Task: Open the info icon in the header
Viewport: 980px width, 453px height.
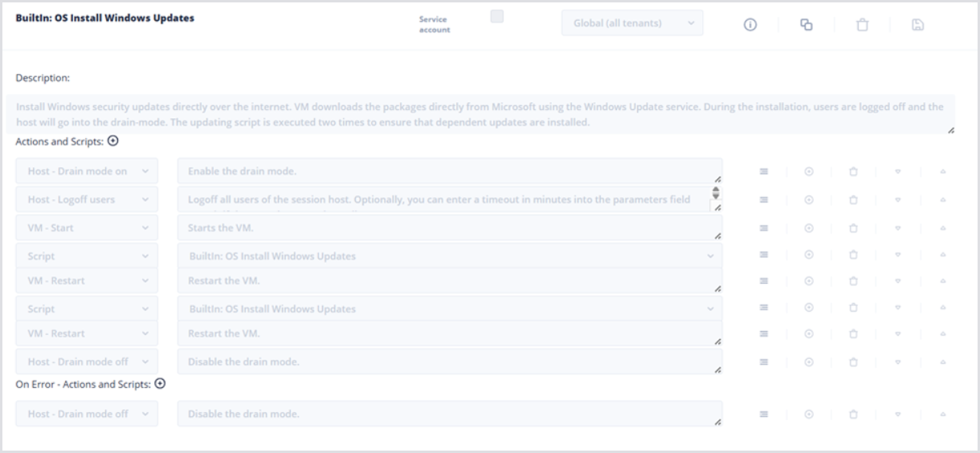Action: [x=750, y=25]
